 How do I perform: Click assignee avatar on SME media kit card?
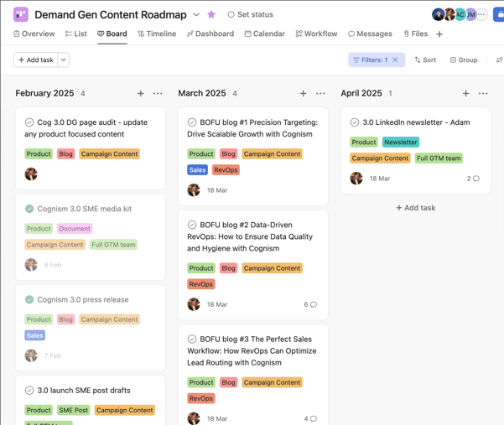pyautogui.click(x=31, y=265)
